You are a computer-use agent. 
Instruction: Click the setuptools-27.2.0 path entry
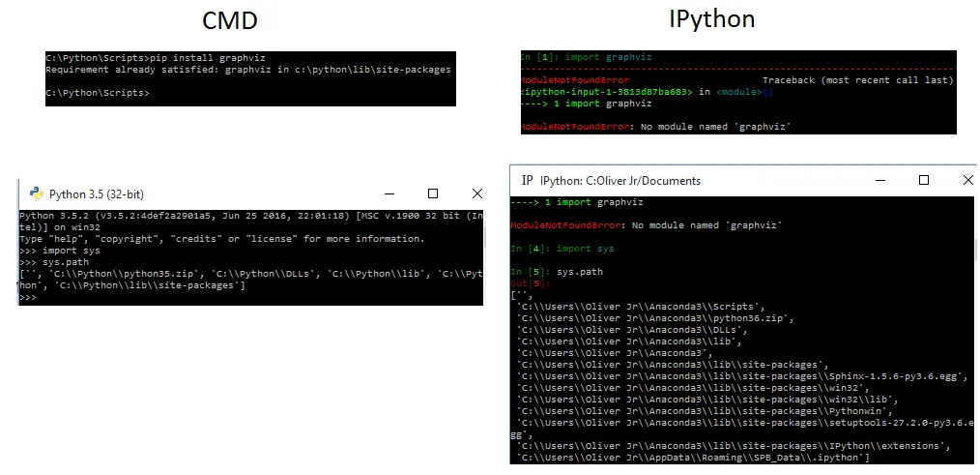[742, 429]
